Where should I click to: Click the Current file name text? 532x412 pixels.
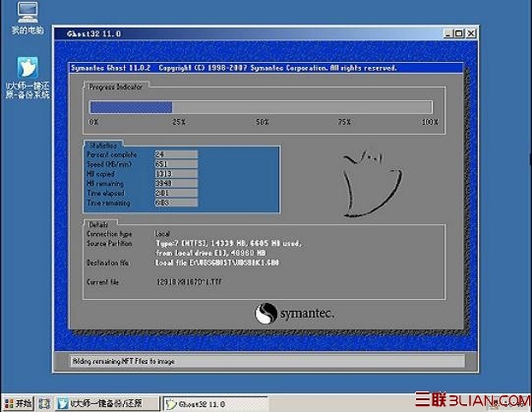[190, 281]
